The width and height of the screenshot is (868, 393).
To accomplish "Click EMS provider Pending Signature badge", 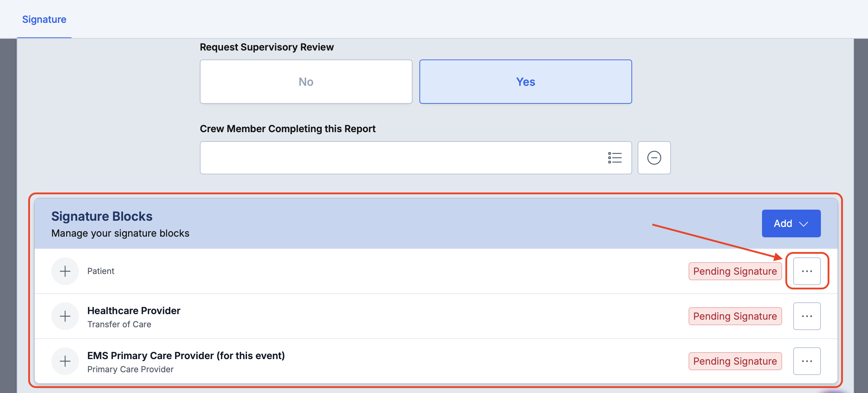I will 735,361.
